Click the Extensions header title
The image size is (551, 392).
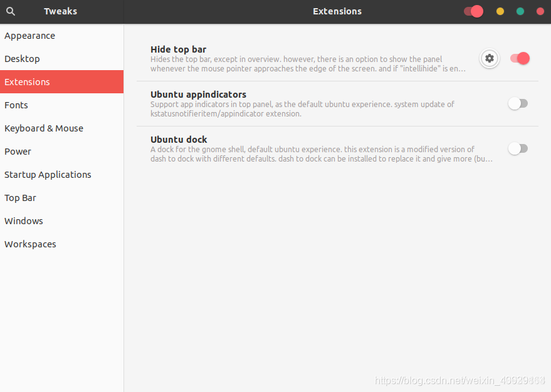tap(337, 11)
